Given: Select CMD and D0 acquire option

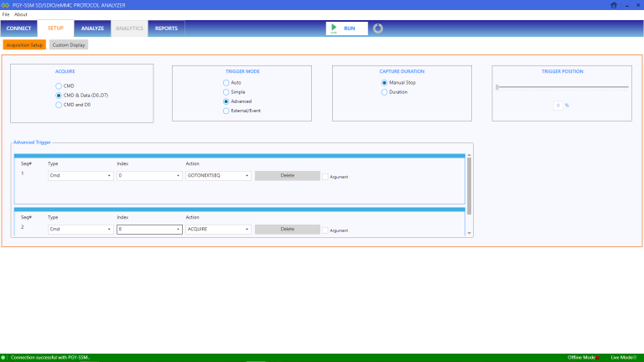Looking at the screenshot, I should [59, 105].
